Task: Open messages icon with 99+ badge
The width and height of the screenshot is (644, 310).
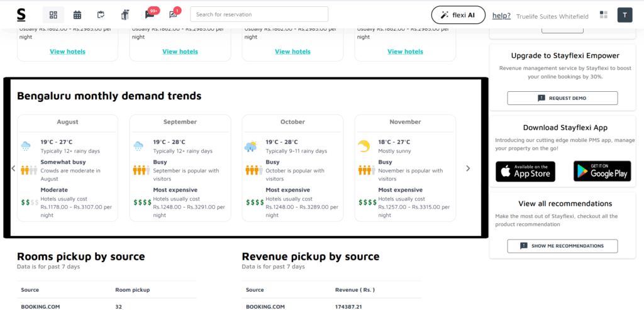Action: (150, 15)
